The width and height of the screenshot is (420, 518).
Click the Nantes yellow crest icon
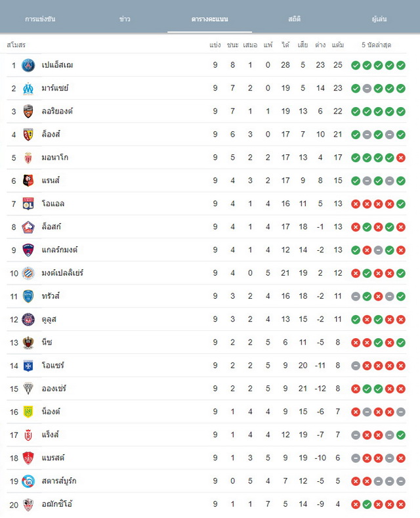[x=28, y=412]
